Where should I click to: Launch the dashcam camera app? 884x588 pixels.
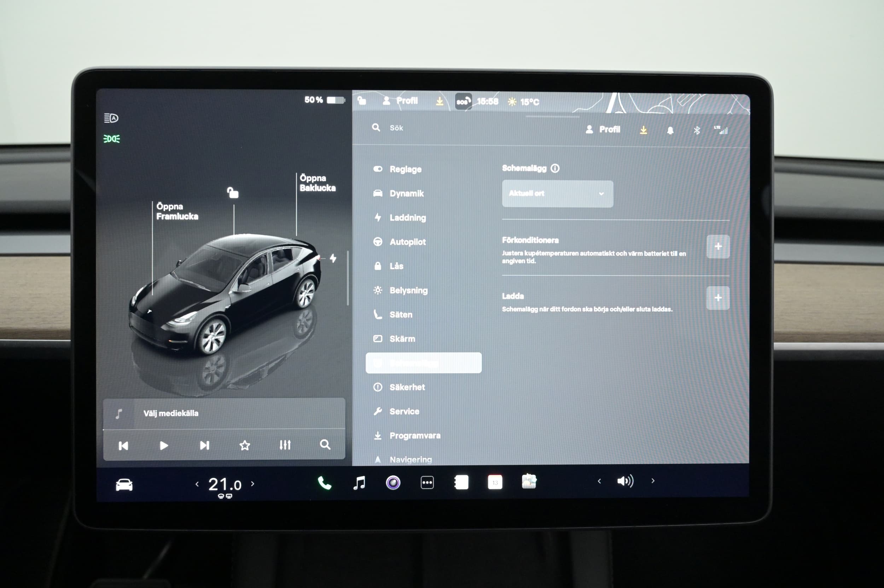pyautogui.click(x=393, y=483)
